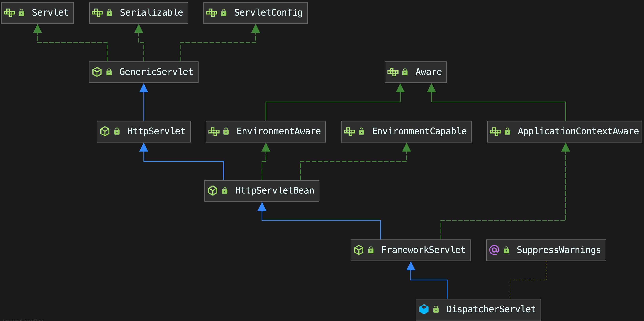Select the EnvironmentAware node label

tap(278, 131)
